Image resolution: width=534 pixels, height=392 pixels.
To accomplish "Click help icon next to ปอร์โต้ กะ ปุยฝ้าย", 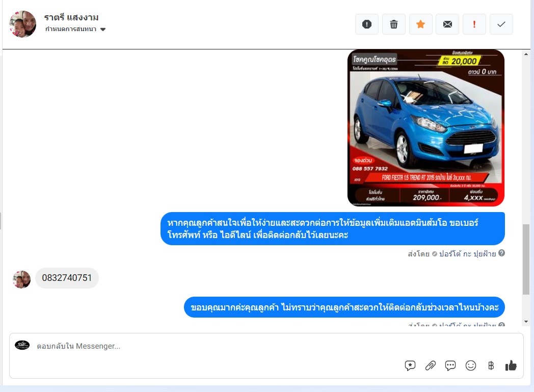I will click(x=501, y=253).
